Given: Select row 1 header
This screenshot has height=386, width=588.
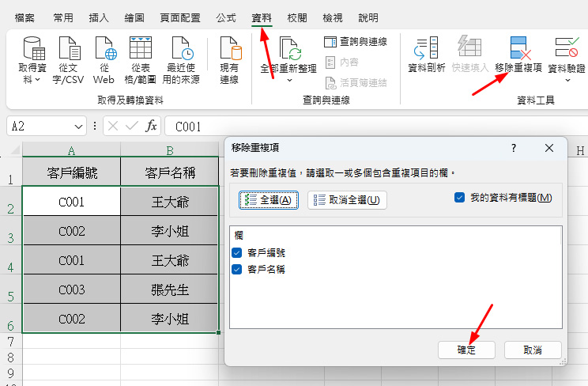Looking at the screenshot, I should pos(11,171).
